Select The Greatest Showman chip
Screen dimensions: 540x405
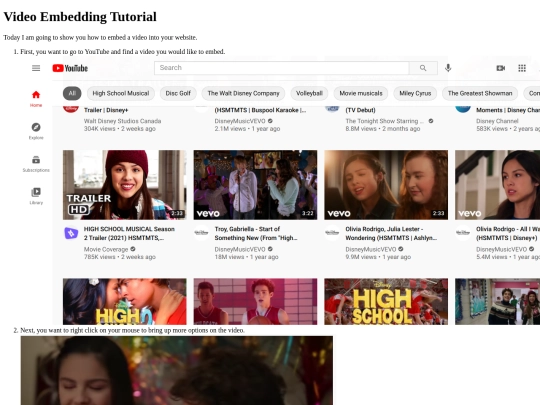[480, 93]
